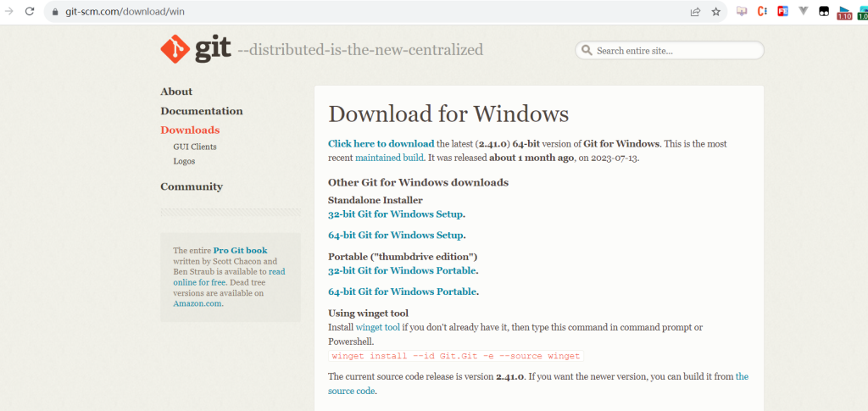Click the address bar URL git-scm.com/download/win
868x411 pixels.
[125, 12]
